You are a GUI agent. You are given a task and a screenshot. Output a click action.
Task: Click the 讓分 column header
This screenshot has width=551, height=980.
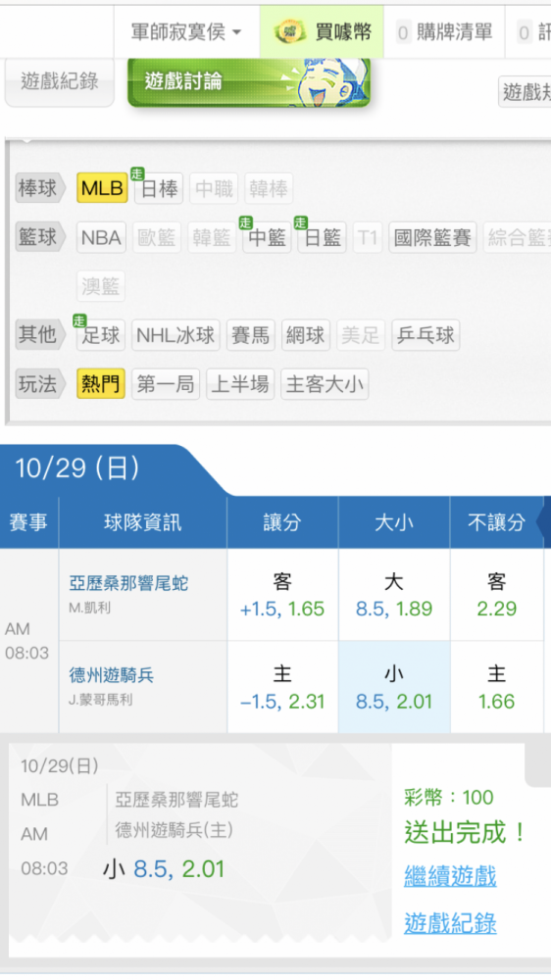click(x=282, y=522)
